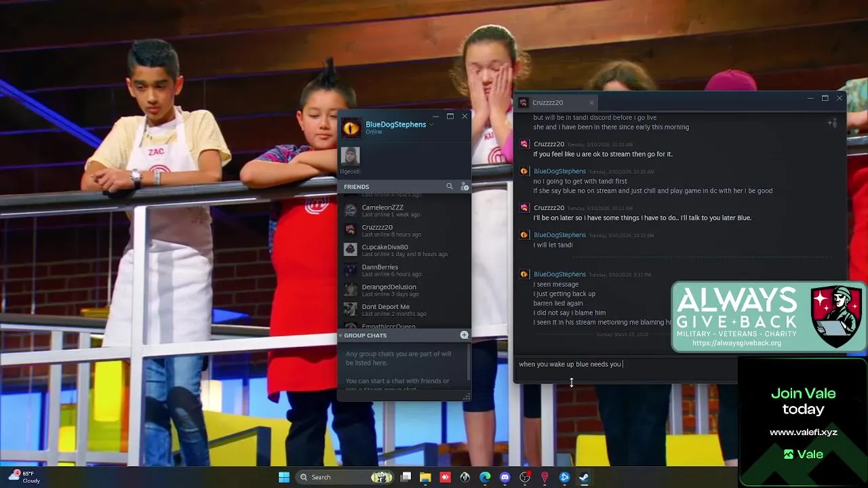
Task: Click Cruzzzz20 name on 'If you feel' message
Action: pyautogui.click(x=549, y=144)
